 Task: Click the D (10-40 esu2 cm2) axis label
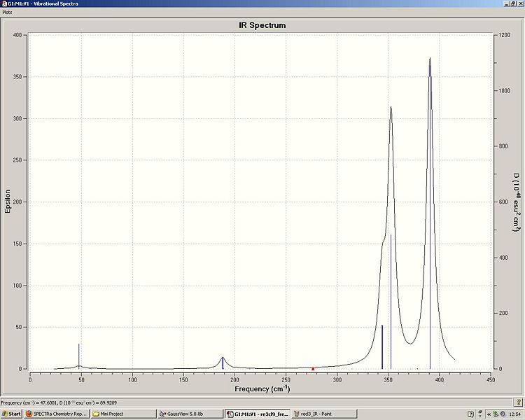[x=517, y=202]
